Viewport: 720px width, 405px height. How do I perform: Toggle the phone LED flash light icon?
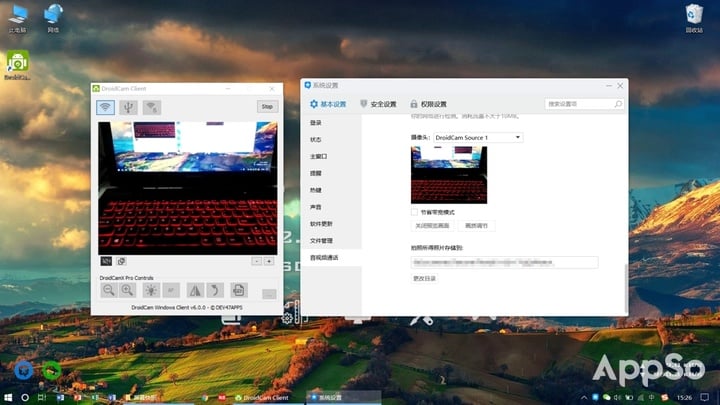(x=150, y=290)
